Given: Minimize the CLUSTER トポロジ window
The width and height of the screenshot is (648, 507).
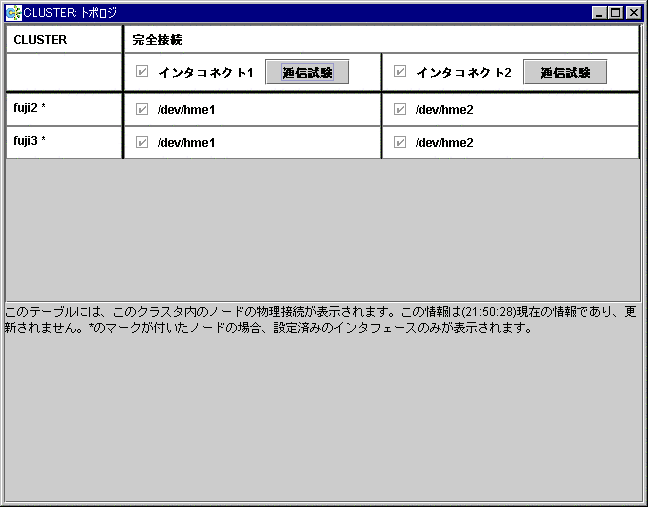Looking at the screenshot, I should click(599, 13).
